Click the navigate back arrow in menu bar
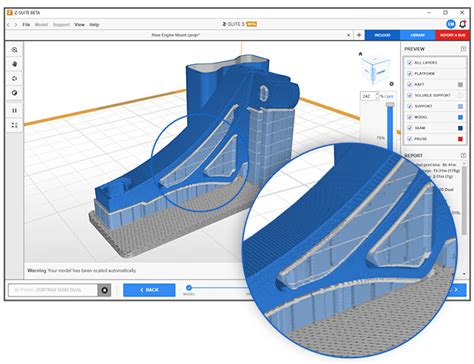Image resolution: width=474 pixels, height=364 pixels. coord(8,25)
